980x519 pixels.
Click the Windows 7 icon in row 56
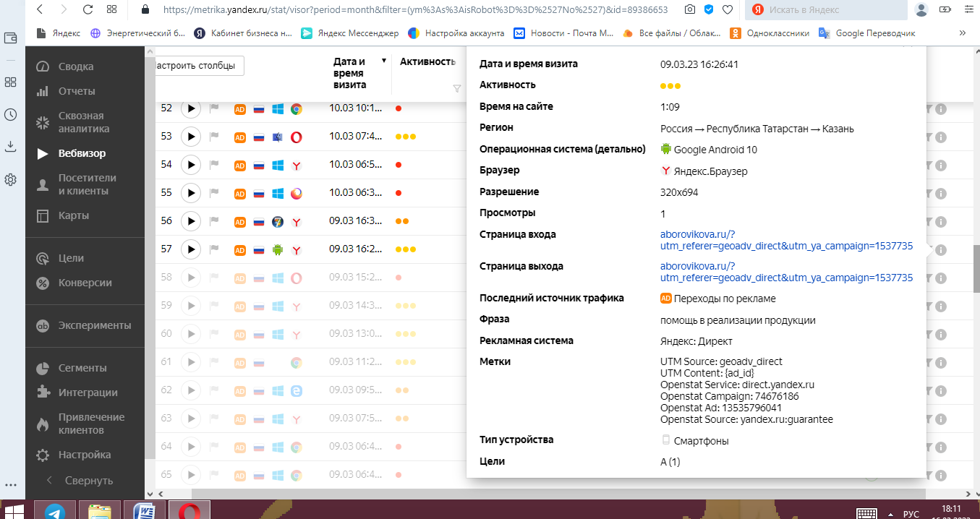(277, 222)
